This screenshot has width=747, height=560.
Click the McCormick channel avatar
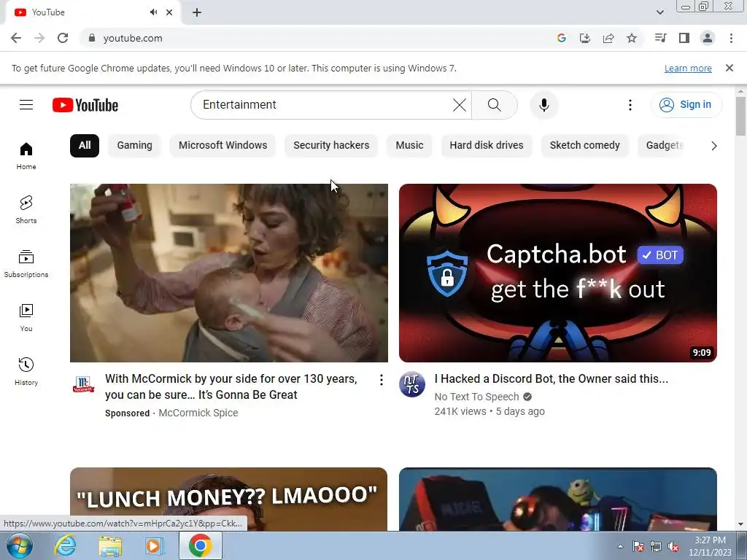83,384
